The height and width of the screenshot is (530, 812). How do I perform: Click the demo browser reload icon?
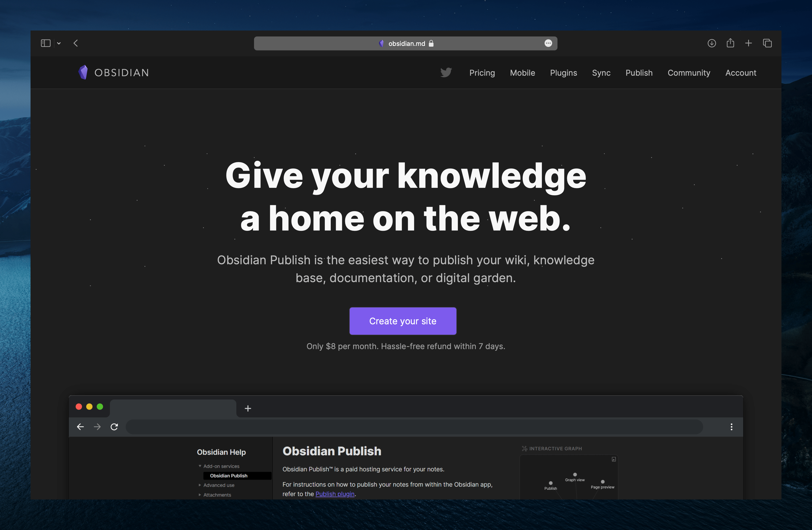click(114, 426)
